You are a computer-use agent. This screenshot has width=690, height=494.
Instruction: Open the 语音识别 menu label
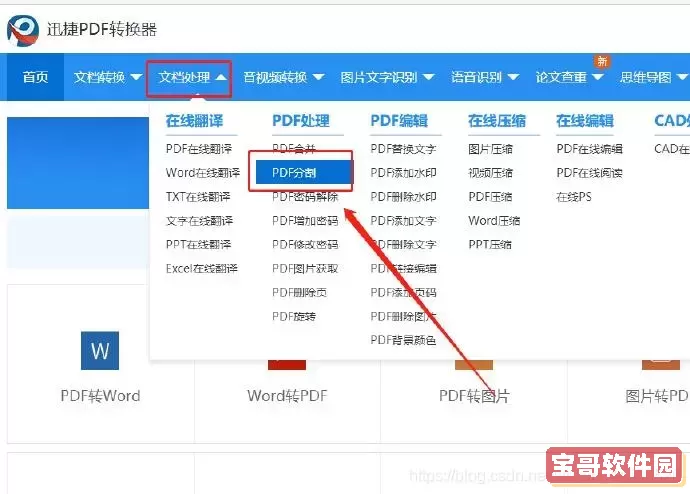coord(477,77)
